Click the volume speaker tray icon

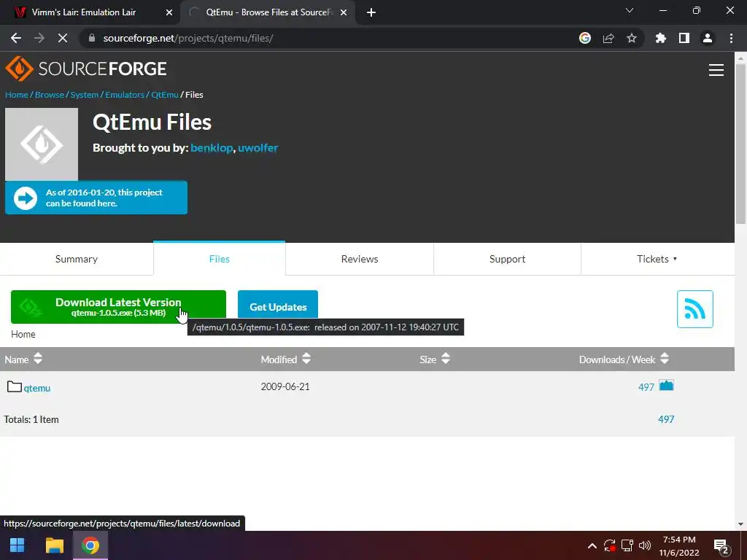(645, 545)
